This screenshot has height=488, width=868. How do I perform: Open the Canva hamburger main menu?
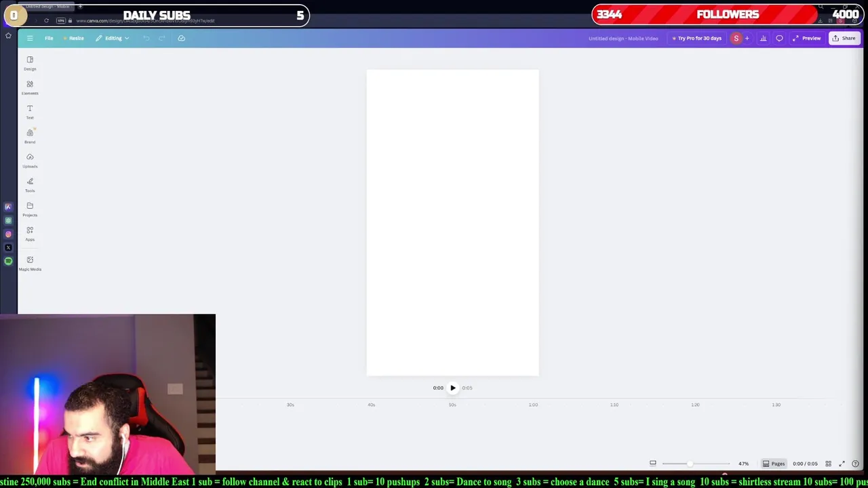coord(30,38)
